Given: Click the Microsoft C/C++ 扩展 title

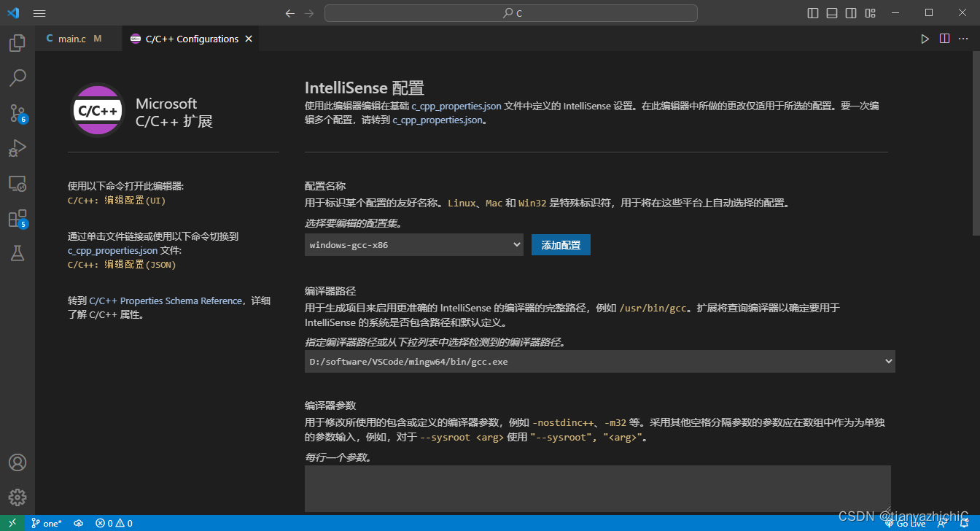Looking at the screenshot, I should 174,112.
